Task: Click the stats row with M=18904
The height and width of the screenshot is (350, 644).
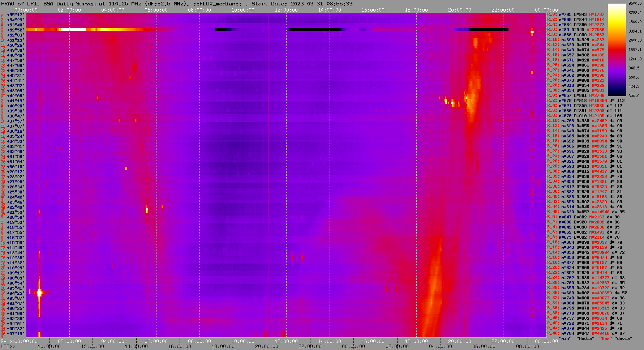Action: [586, 252]
